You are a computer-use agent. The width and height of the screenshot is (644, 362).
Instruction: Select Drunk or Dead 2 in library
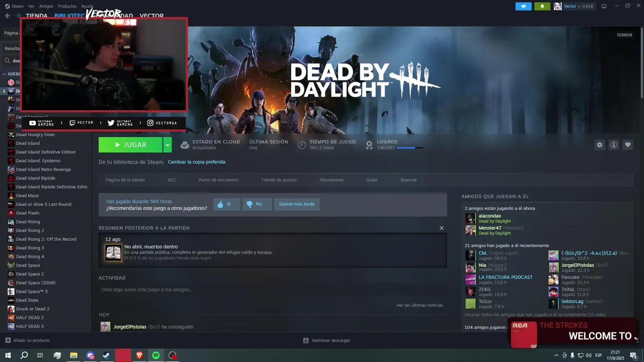(x=32, y=309)
